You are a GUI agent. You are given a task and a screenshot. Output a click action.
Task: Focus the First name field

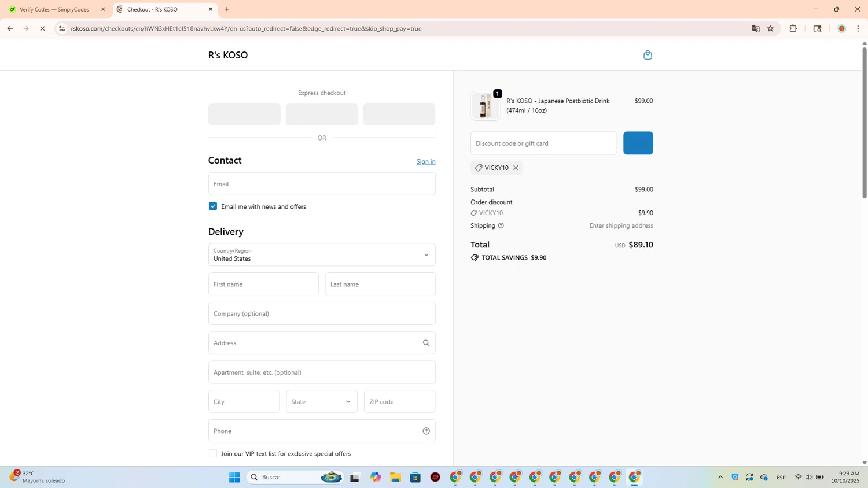click(263, 284)
